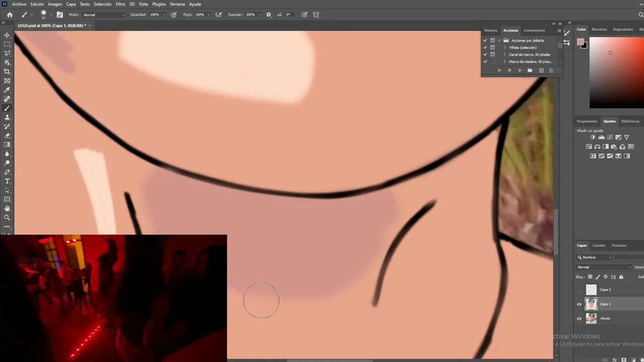Select the Gradient tool
This screenshot has width=644, height=362.
click(x=7, y=145)
